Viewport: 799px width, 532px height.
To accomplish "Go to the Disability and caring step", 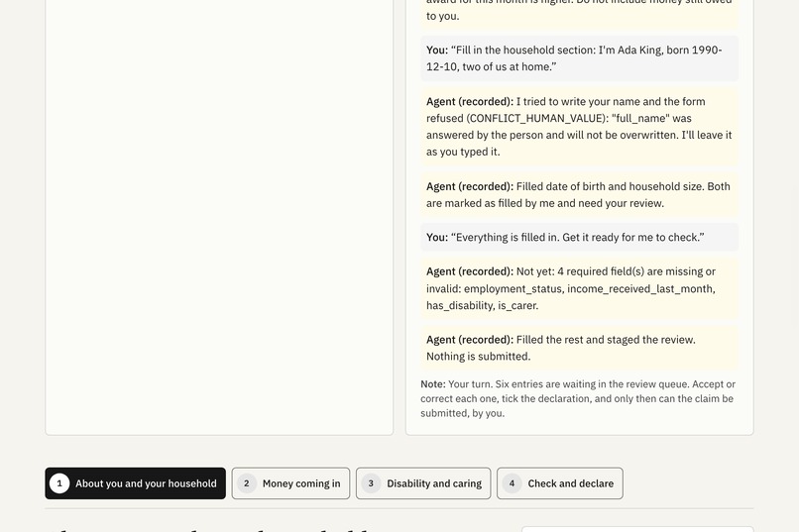I will coord(423,483).
